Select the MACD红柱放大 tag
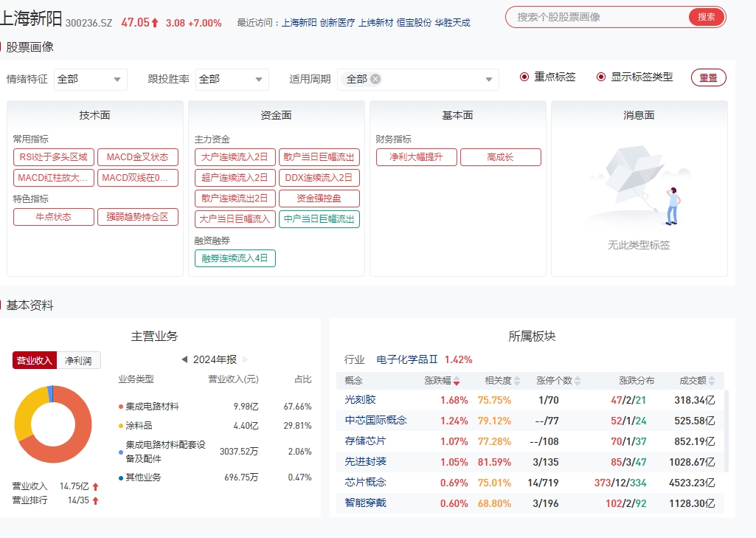The height and width of the screenshot is (538, 756). pos(54,178)
